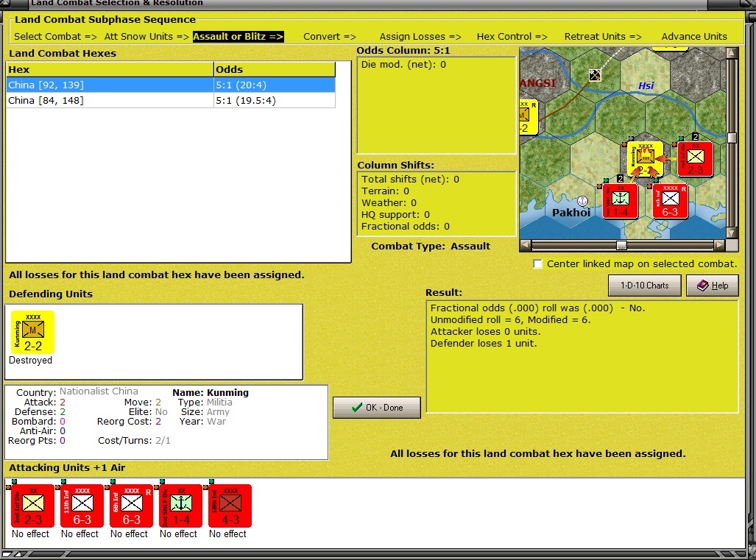Click the Select Combat subphase step

(55, 37)
